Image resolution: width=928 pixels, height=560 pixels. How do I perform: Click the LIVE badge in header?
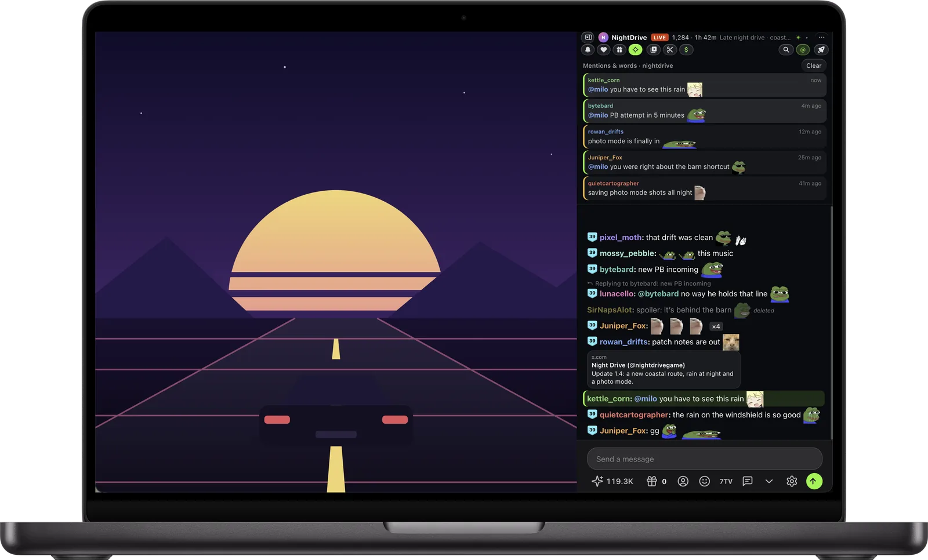(x=659, y=38)
